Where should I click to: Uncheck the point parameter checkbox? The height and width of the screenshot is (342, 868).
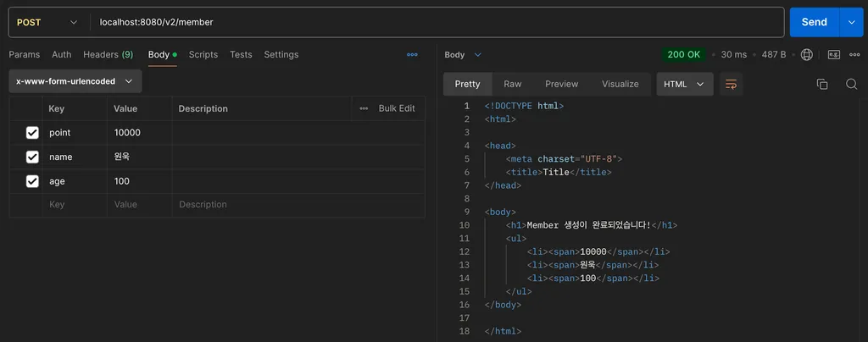(x=33, y=133)
